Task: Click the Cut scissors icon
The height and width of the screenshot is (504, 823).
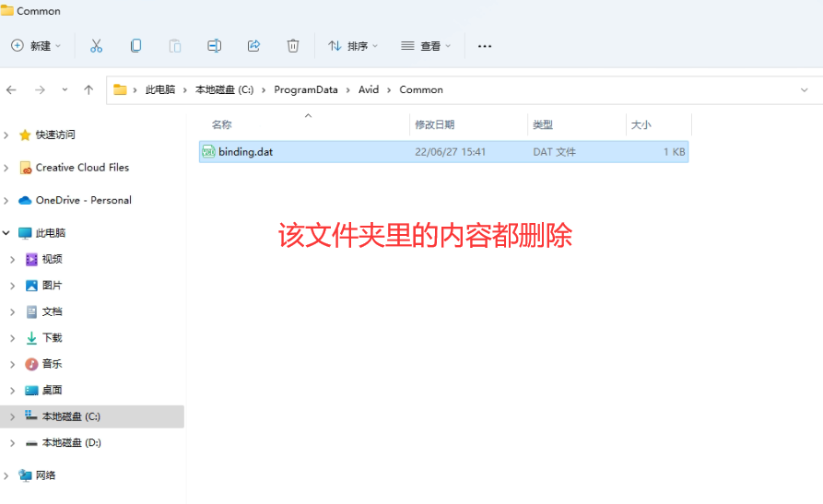Action: pyautogui.click(x=96, y=46)
